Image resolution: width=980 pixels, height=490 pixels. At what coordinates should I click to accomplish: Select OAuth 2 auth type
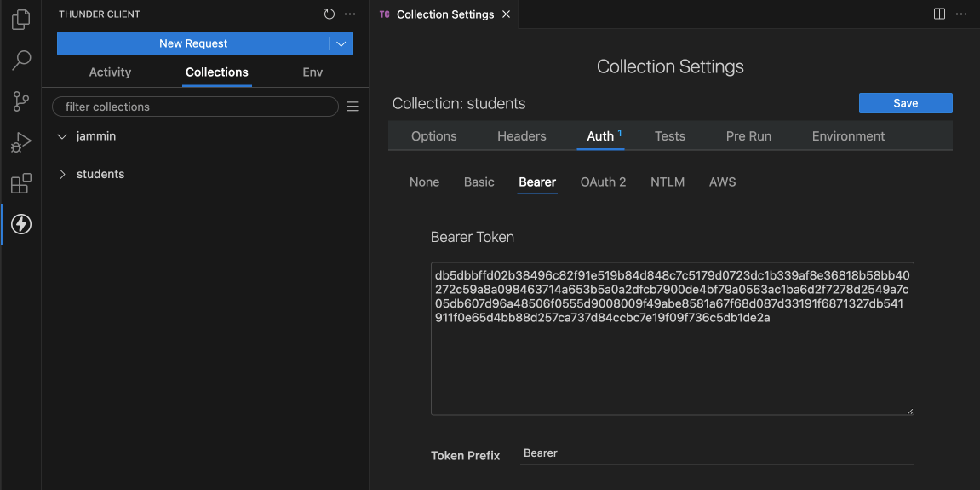coord(603,182)
